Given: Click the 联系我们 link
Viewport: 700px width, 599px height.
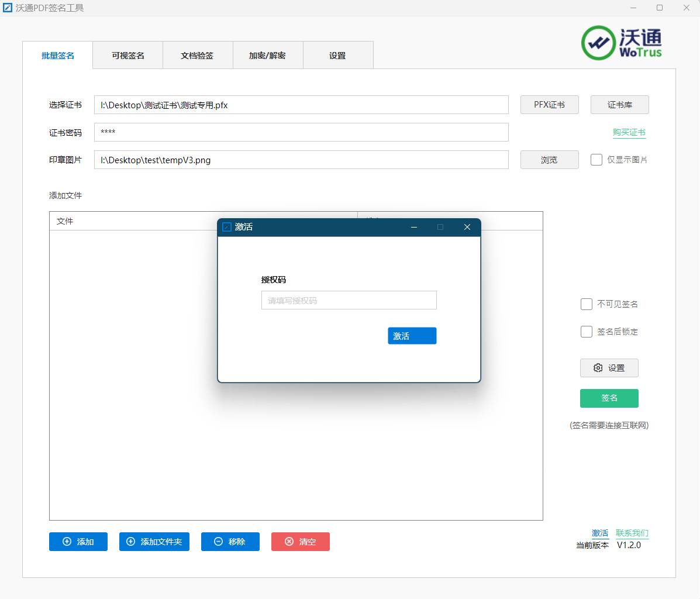Looking at the screenshot, I should click(632, 533).
